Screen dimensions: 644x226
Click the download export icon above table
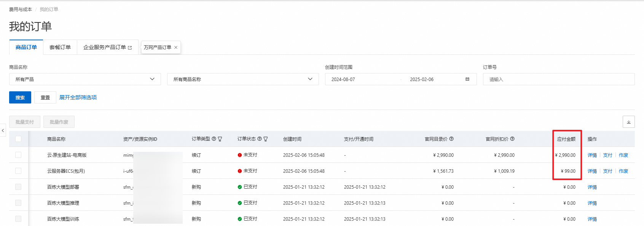pos(628,122)
